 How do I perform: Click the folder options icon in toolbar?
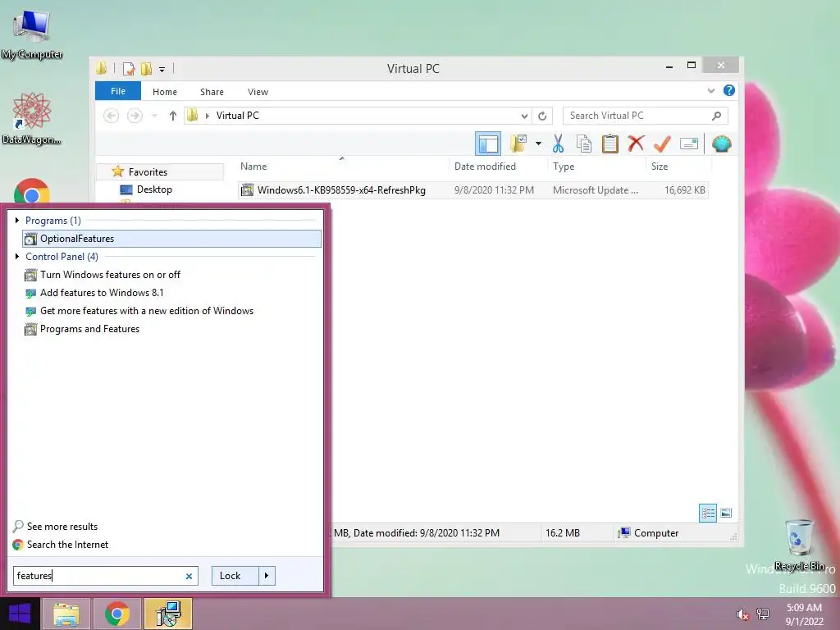click(x=519, y=144)
